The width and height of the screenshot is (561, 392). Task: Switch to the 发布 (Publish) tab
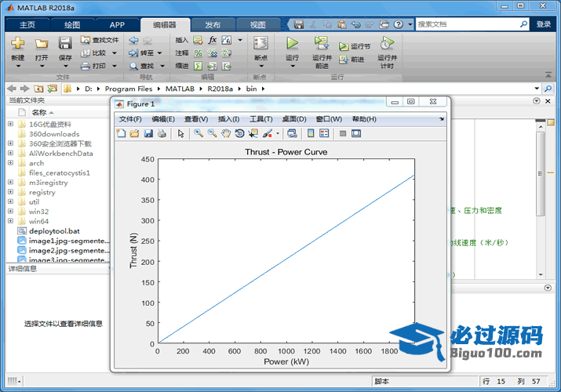pyautogui.click(x=213, y=24)
